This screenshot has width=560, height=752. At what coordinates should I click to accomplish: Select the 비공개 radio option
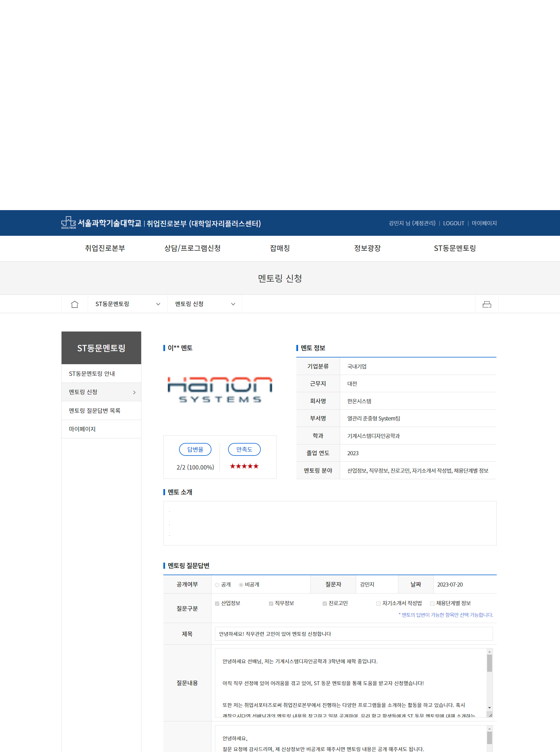[241, 585]
